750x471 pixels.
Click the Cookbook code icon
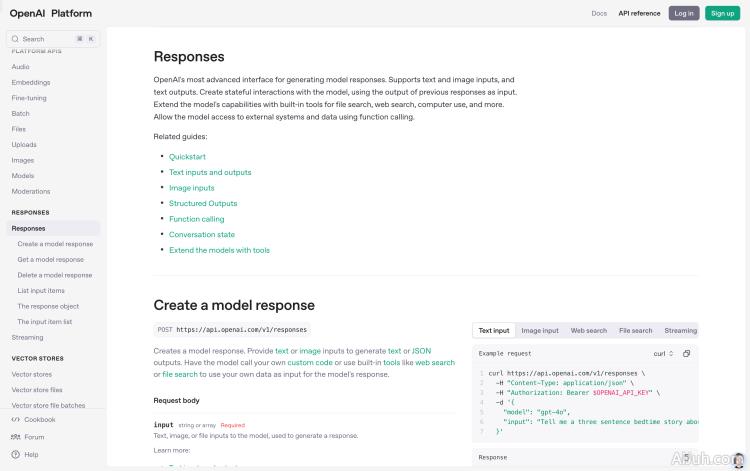tap(15, 419)
